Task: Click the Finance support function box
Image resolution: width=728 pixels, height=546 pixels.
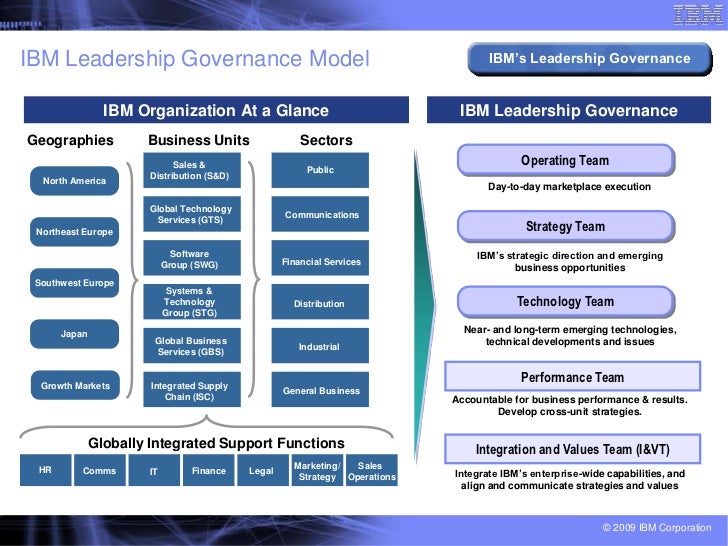Action: coord(208,470)
